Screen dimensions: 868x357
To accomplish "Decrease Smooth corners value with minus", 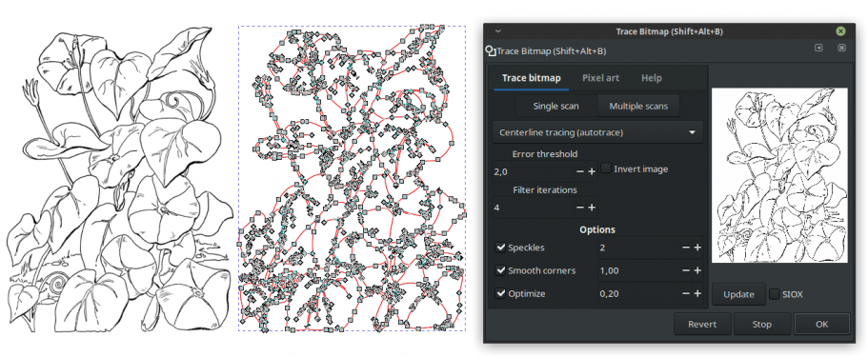I will pos(686,270).
